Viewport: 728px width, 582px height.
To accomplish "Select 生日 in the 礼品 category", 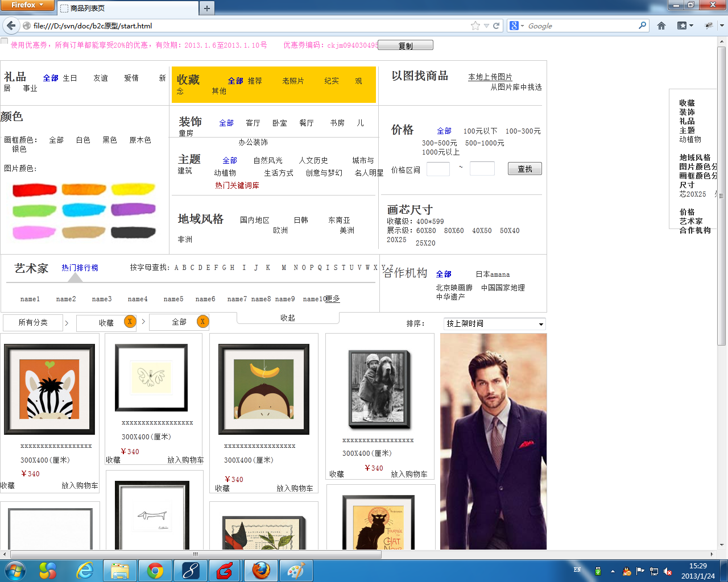I will point(70,78).
